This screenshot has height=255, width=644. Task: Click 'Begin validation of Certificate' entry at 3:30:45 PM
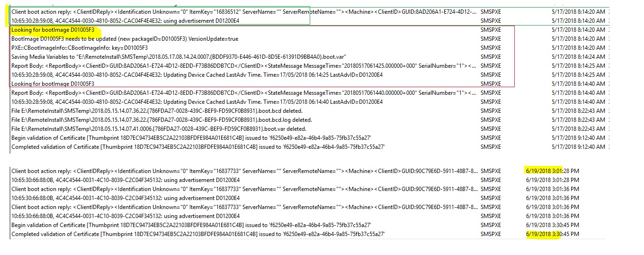pyautogui.click(x=191, y=225)
